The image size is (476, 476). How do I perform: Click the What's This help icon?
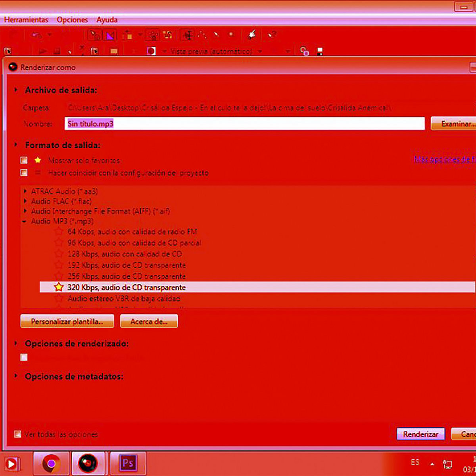[x=272, y=35]
